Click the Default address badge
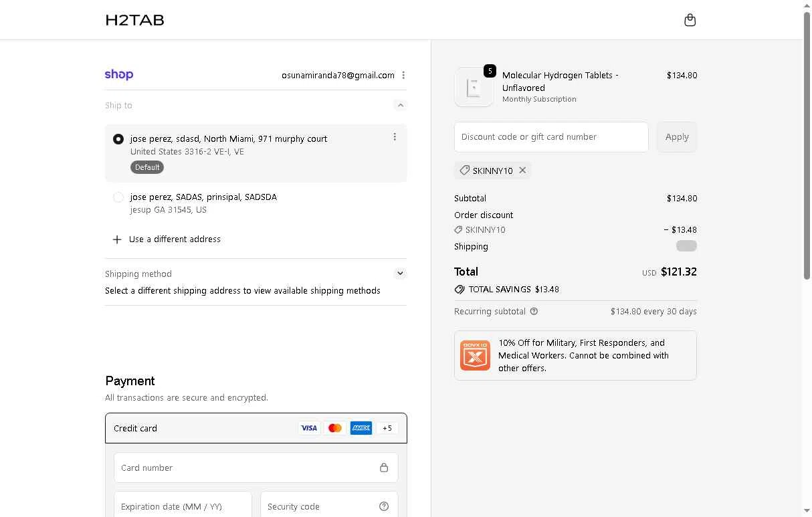Viewport: 812px width, 517px height. pyautogui.click(x=147, y=167)
